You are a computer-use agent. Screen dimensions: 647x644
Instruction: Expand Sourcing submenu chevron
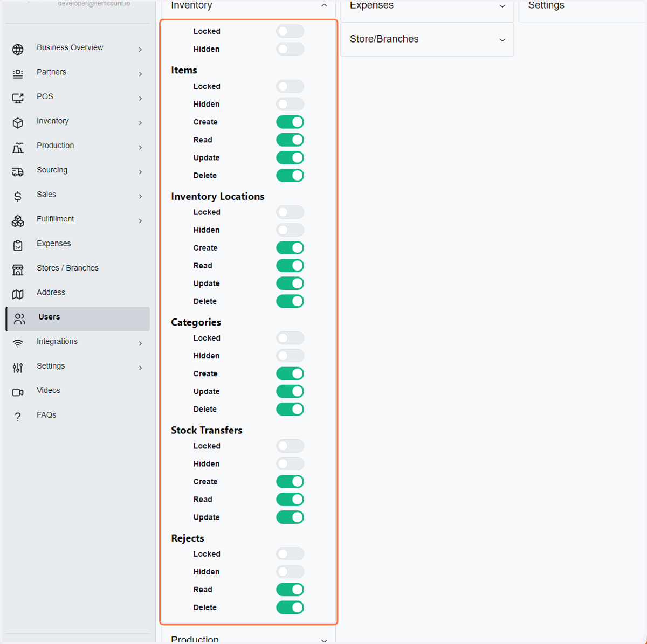point(140,172)
